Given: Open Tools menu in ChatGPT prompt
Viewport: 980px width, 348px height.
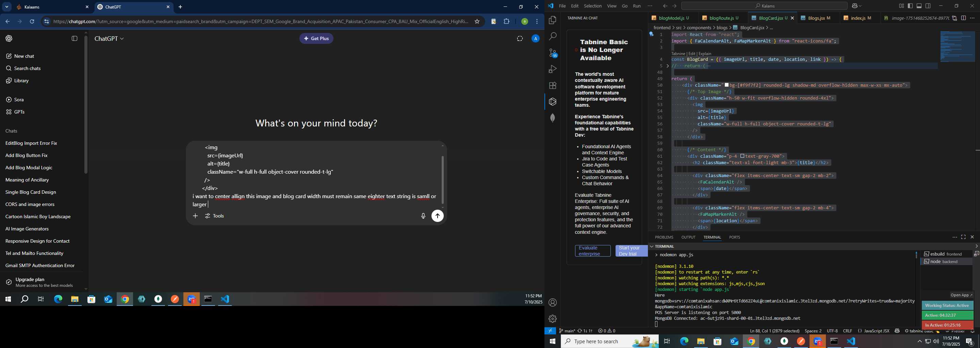Looking at the screenshot, I should tap(215, 216).
